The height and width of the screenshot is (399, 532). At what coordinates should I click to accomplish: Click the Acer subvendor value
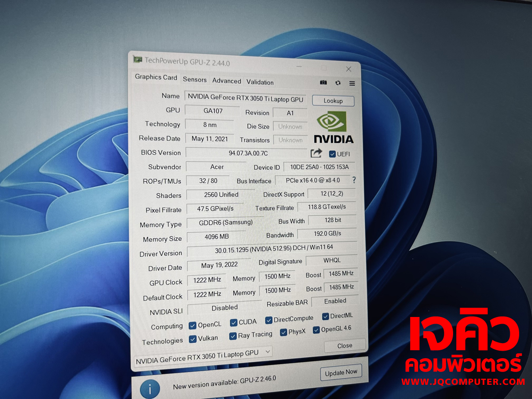[216, 167]
